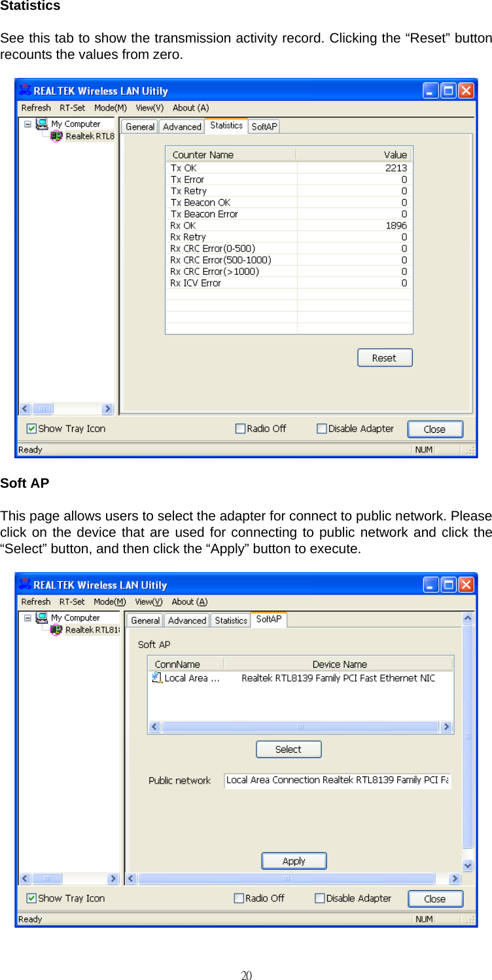Select the Tx OK counter row
The image size is (492, 980).
(x=289, y=168)
